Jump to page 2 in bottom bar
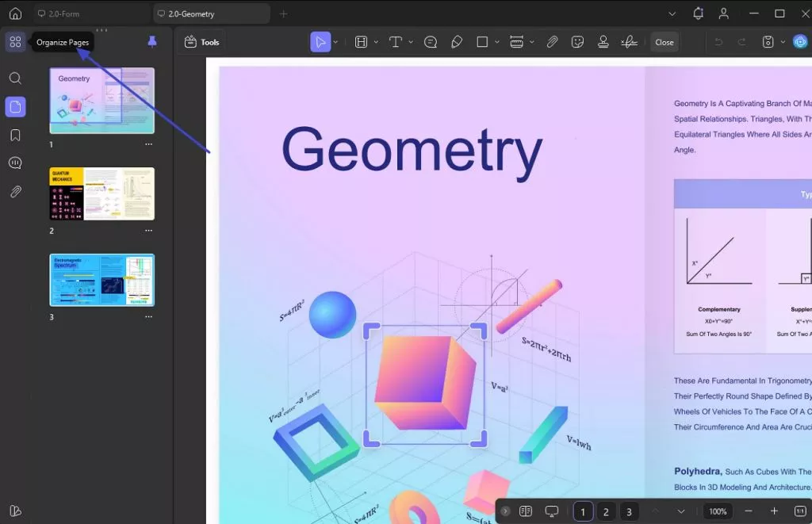 click(x=606, y=511)
